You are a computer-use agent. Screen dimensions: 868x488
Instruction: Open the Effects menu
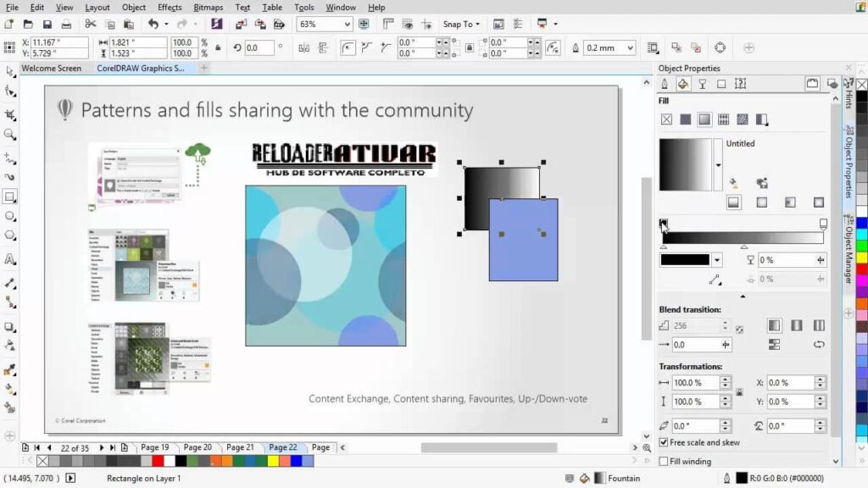170,7
